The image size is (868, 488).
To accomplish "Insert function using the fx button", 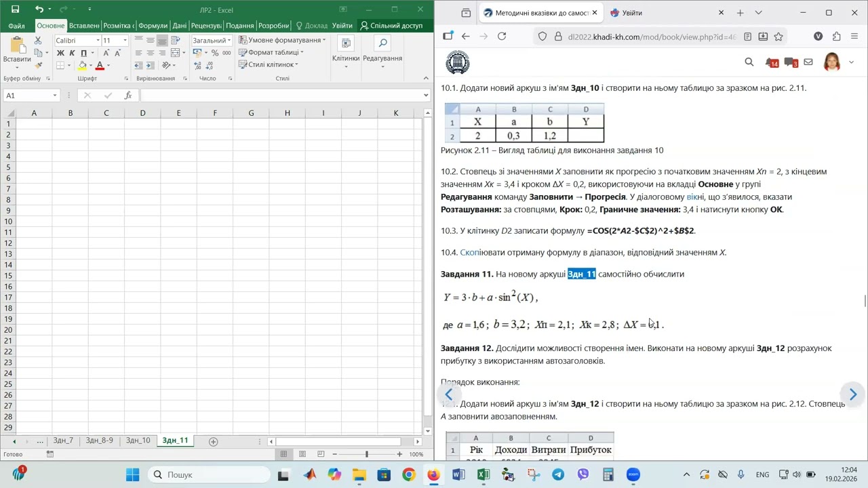I will point(128,96).
